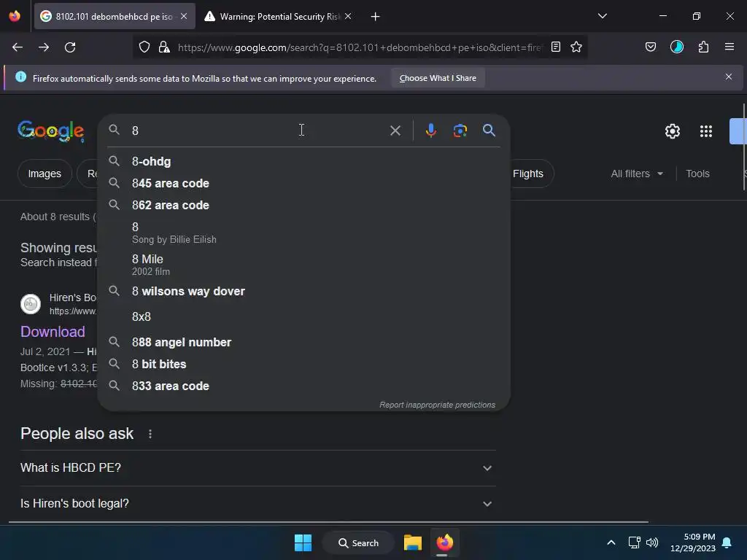
Task: Select the 8x8 suggestion
Action: tap(304, 316)
